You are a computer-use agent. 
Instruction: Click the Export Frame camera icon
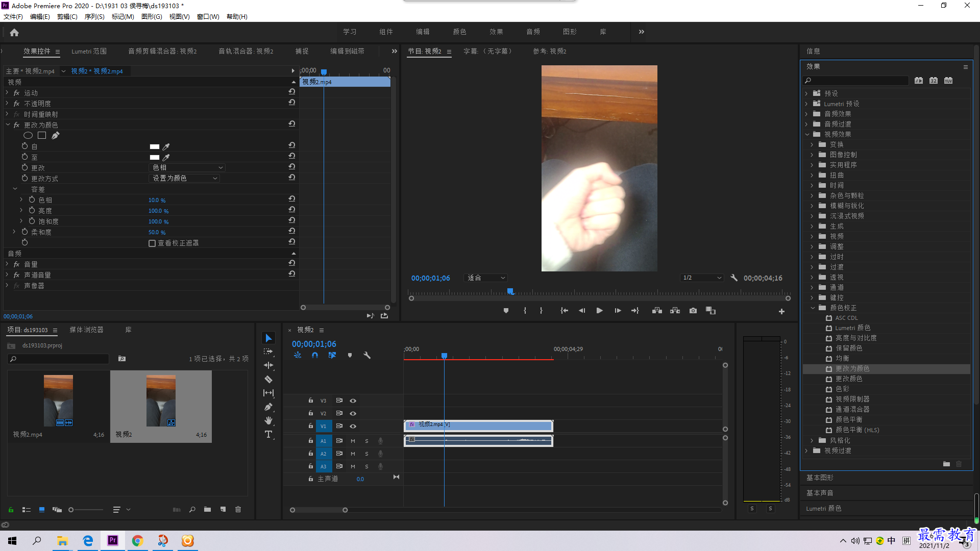(x=693, y=311)
